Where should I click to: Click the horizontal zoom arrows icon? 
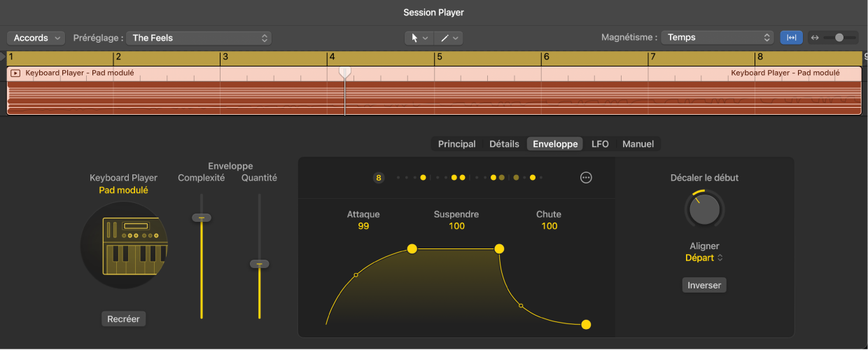[x=814, y=38]
